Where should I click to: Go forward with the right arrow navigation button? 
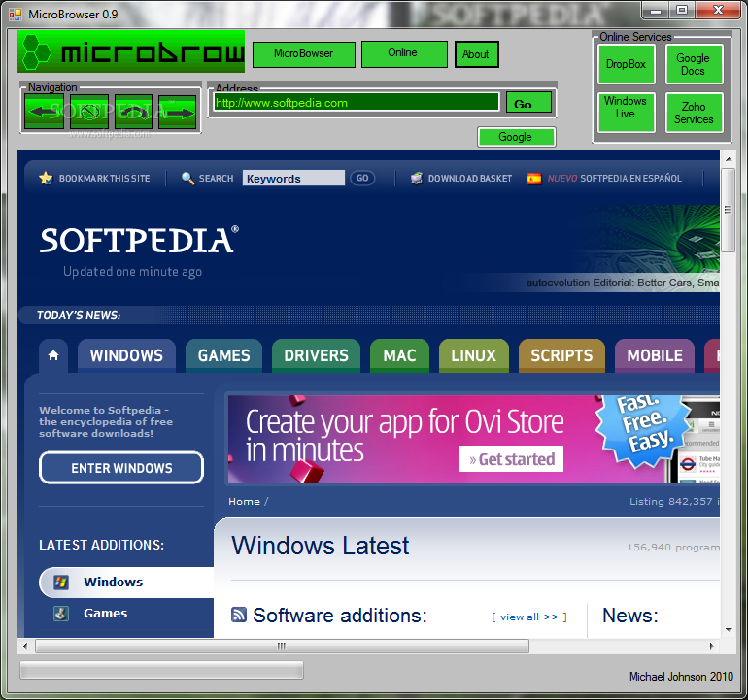point(178,112)
